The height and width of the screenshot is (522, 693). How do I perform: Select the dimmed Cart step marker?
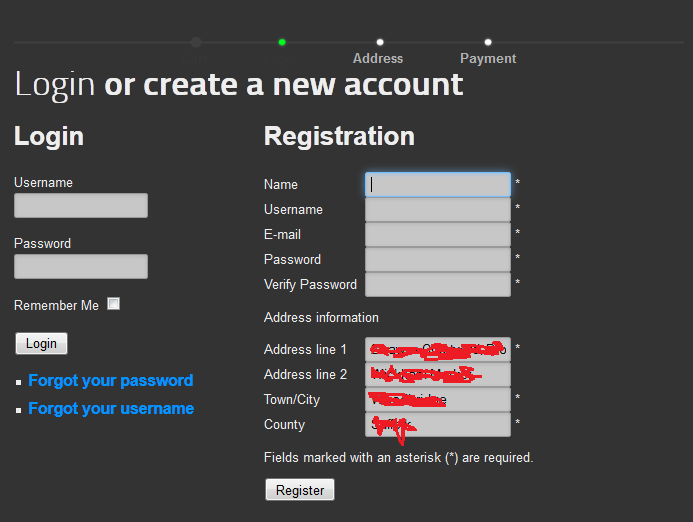[x=196, y=42]
